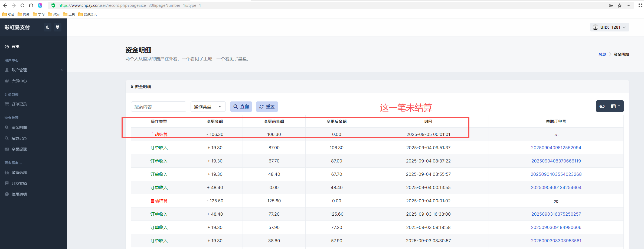Click the 重置 reset button
This screenshot has height=249, width=644.
coord(267,107)
